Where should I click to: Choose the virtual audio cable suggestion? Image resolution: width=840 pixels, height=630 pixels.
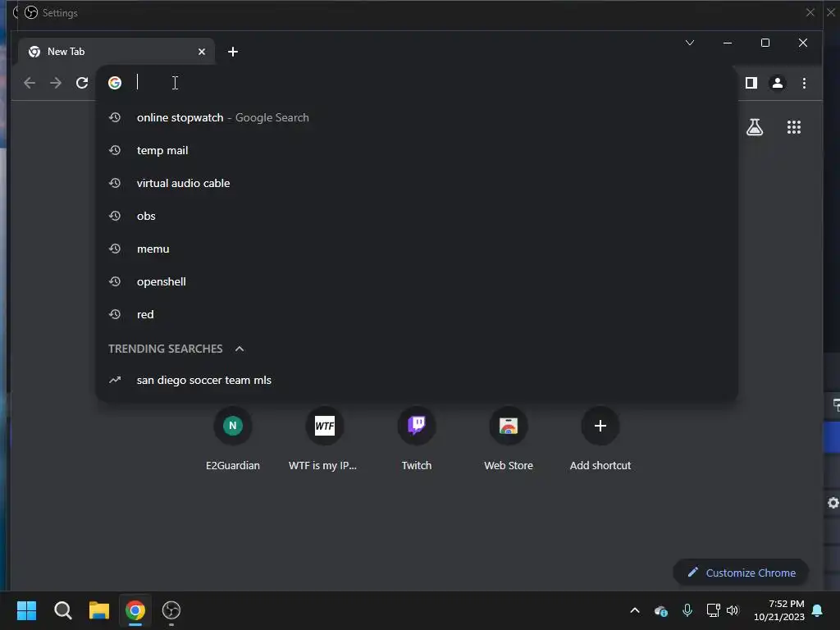[x=417, y=183]
